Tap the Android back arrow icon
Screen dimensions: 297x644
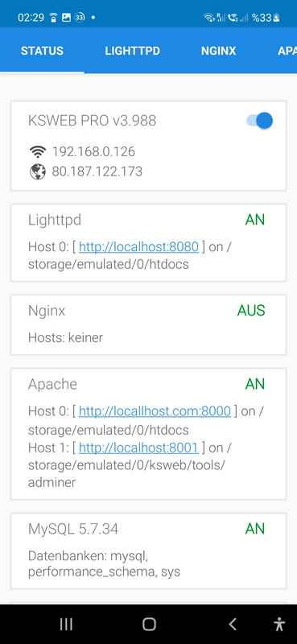click(233, 625)
